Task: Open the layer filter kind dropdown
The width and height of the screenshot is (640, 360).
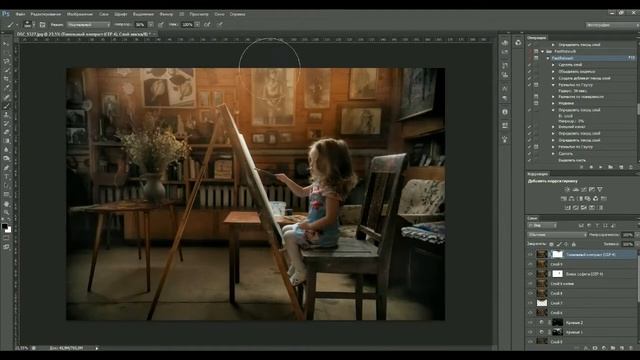Action: [x=542, y=226]
